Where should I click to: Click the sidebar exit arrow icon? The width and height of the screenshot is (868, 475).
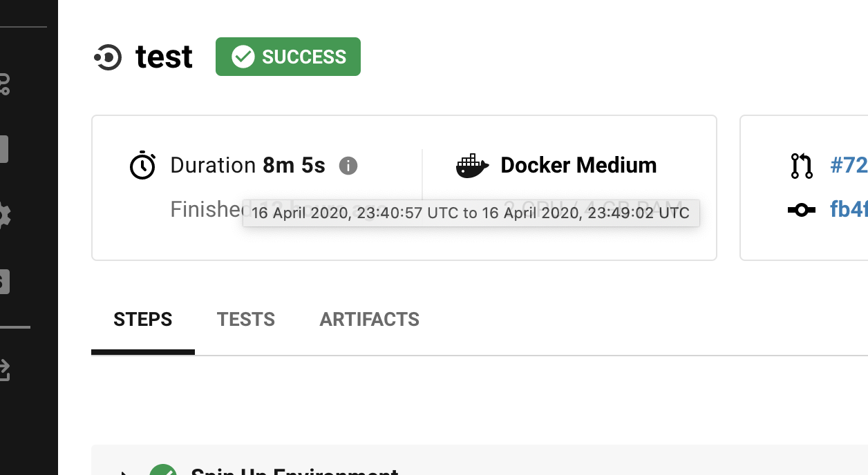coord(4,370)
